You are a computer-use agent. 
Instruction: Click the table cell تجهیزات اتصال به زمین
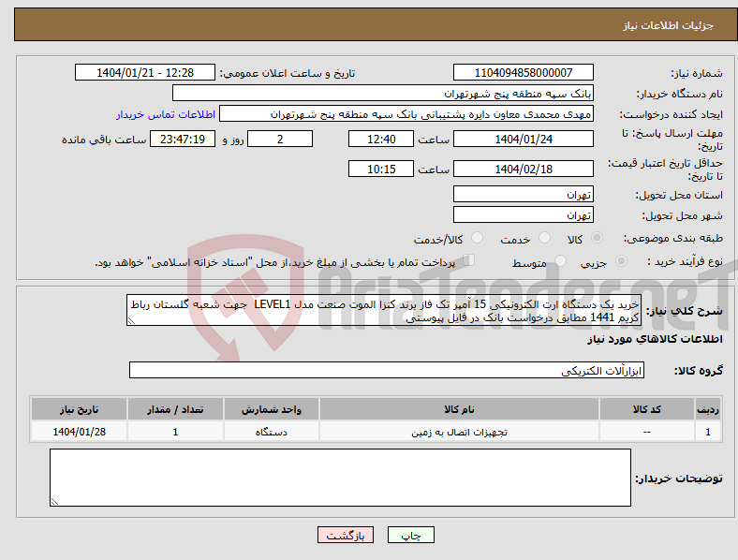[459, 432]
